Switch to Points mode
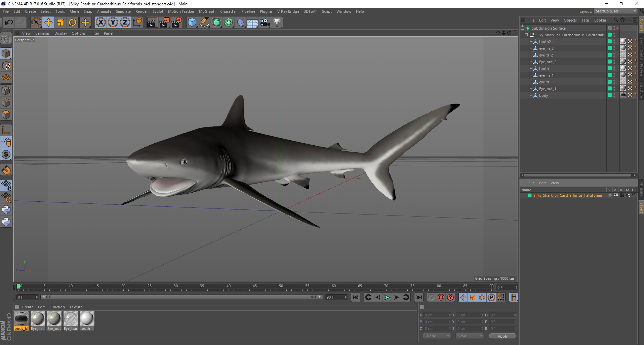 point(6,90)
